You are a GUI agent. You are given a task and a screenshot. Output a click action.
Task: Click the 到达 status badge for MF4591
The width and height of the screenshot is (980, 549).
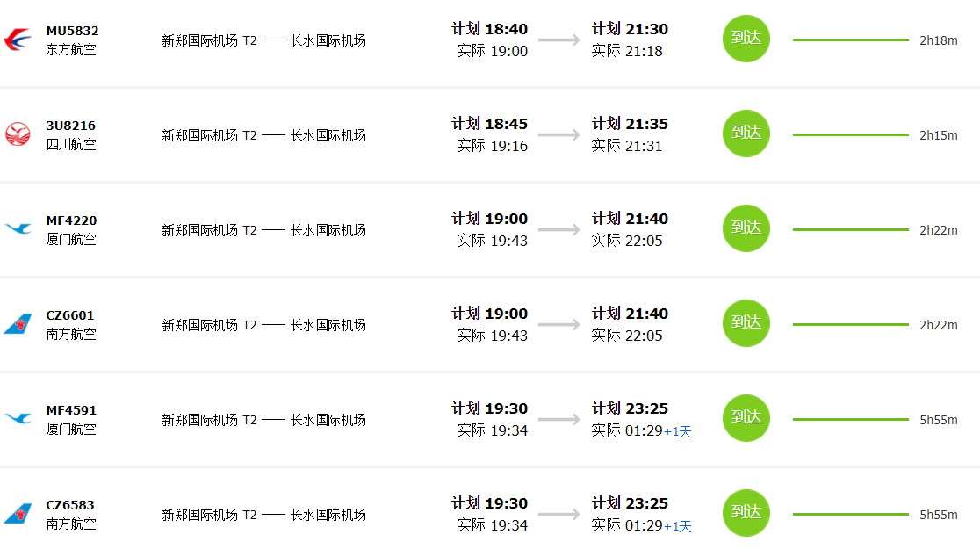746,418
